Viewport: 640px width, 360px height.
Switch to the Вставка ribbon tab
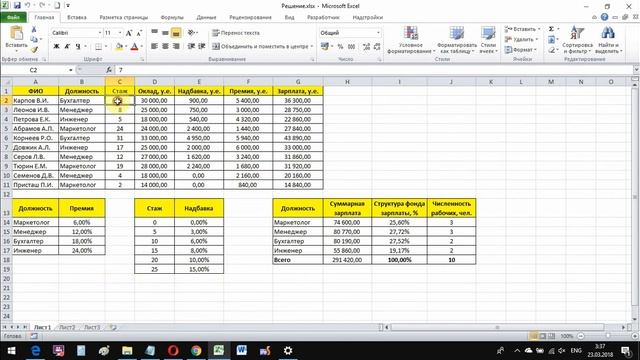(77, 18)
